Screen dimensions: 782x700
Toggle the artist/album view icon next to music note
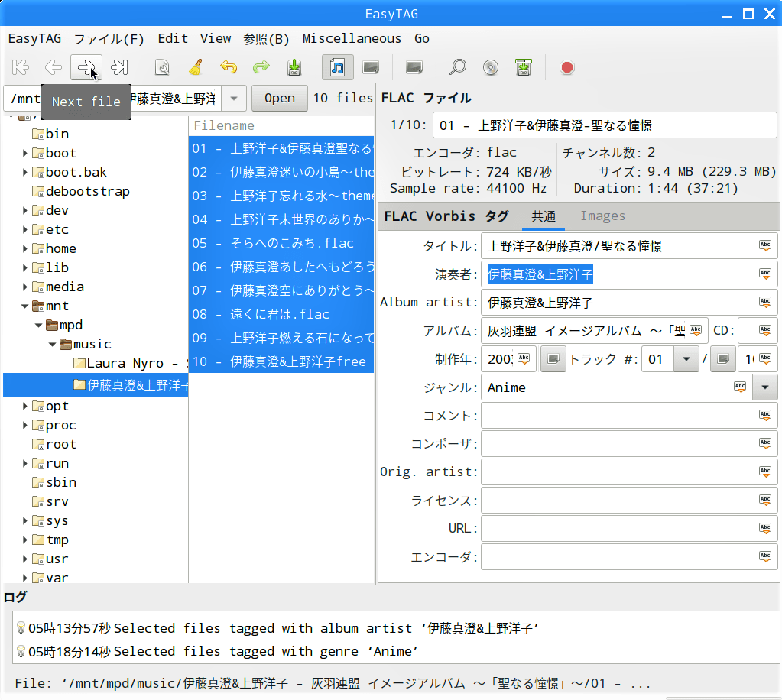(x=371, y=67)
